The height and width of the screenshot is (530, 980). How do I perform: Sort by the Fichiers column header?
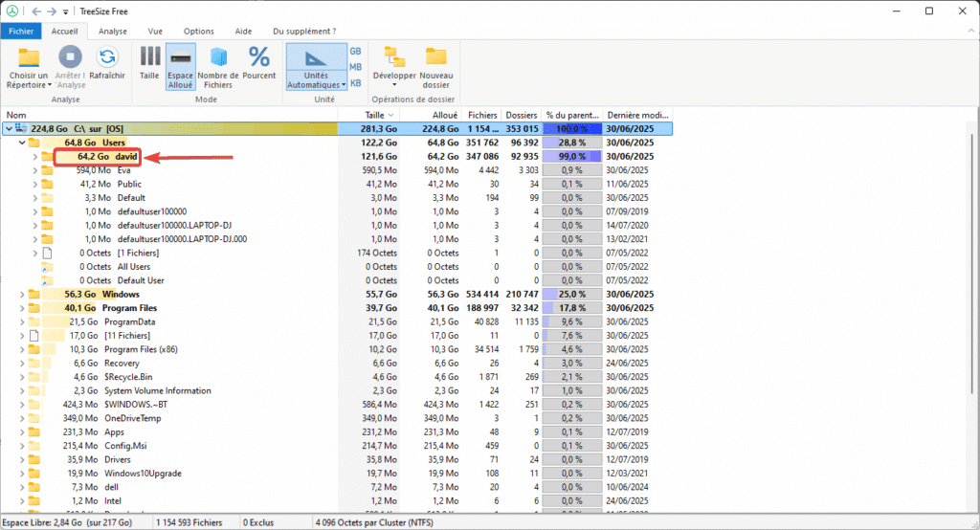tap(482, 115)
